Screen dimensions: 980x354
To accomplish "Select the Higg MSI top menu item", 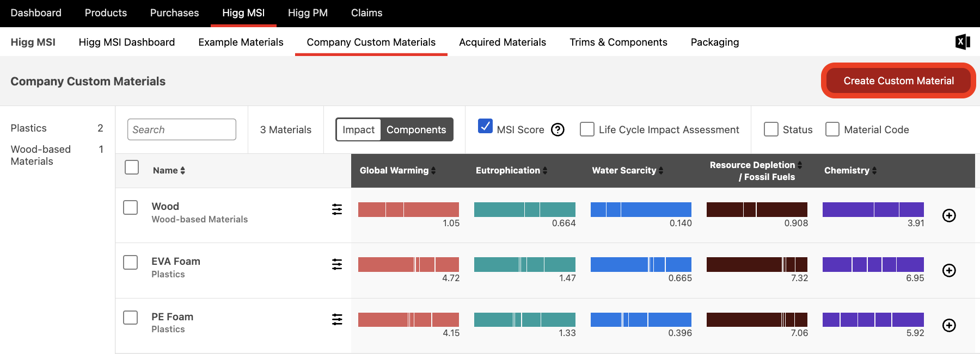I will (243, 13).
